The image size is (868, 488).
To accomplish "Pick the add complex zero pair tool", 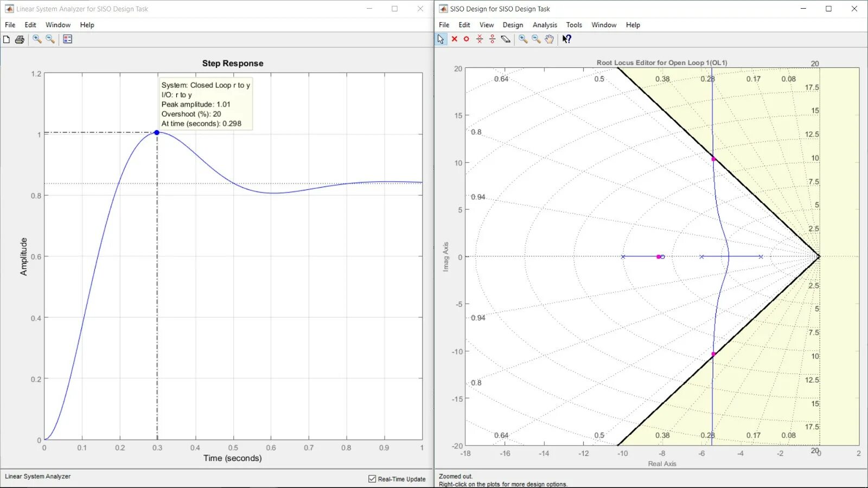I will point(492,39).
